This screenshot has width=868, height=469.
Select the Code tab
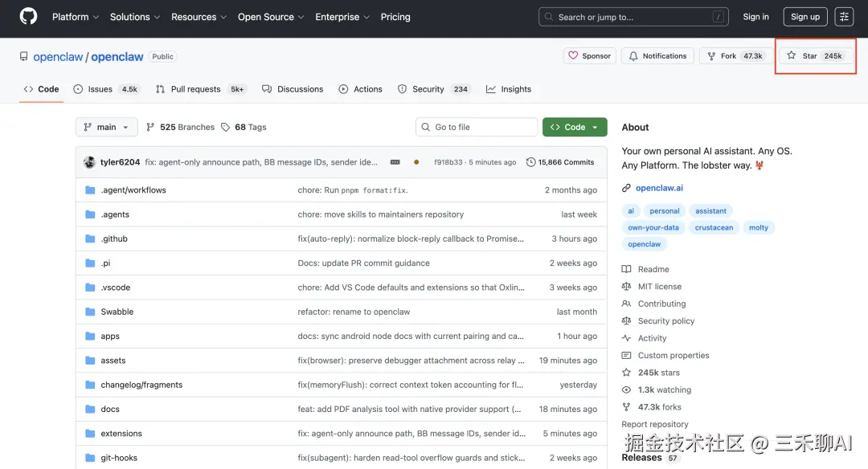[42, 89]
